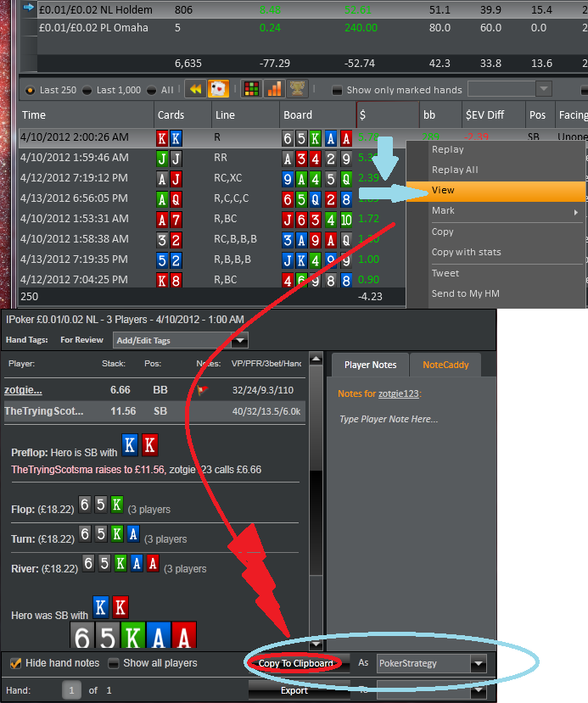Check Show all players
This screenshot has width=588, height=703.
[114, 663]
